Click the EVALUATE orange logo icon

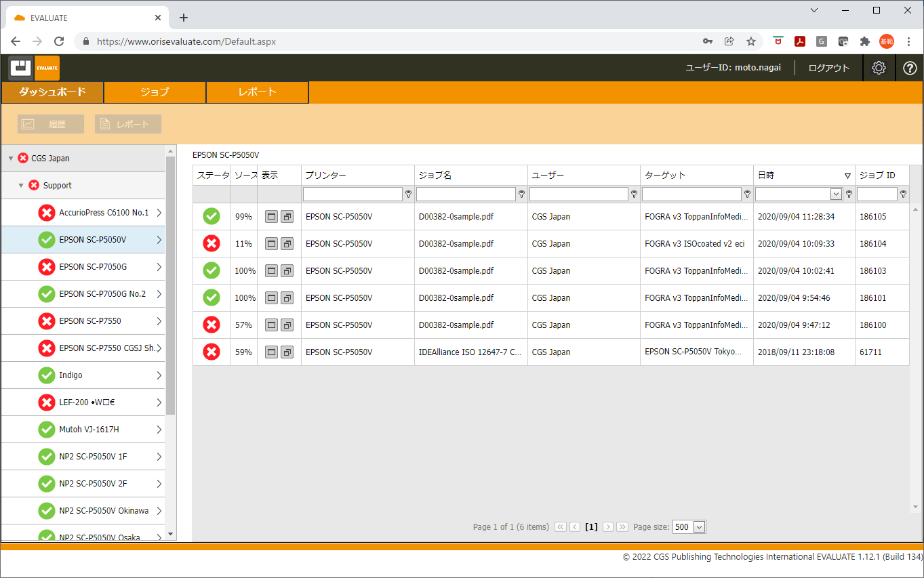pyautogui.click(x=47, y=68)
